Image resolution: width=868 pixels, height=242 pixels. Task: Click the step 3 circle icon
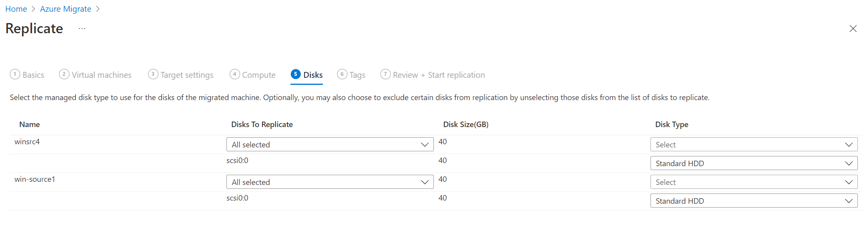click(x=153, y=74)
